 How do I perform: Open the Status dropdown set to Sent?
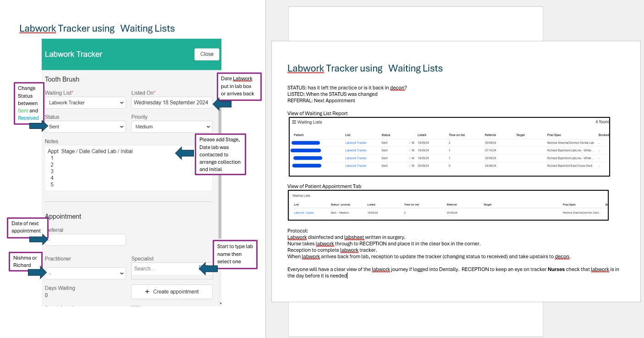85,127
